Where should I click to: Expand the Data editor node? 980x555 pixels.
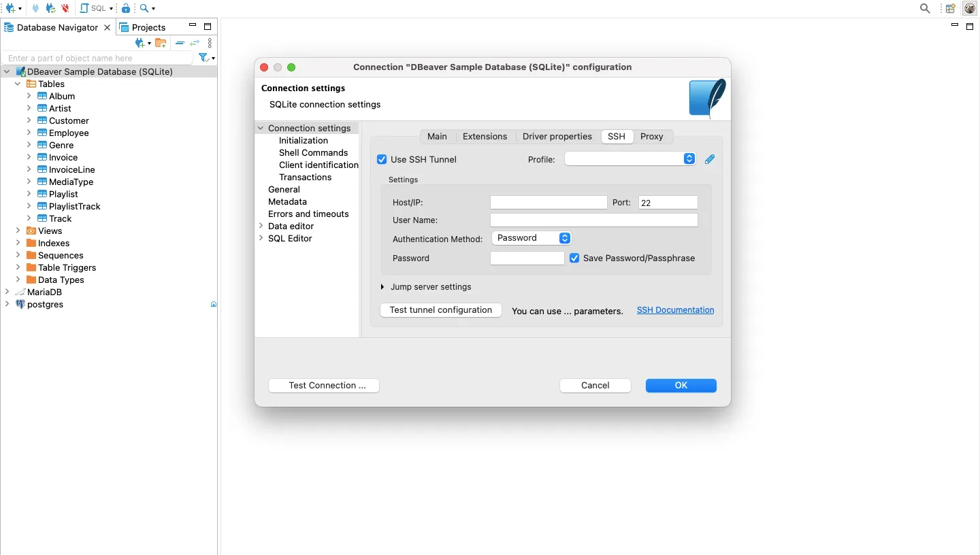click(261, 226)
